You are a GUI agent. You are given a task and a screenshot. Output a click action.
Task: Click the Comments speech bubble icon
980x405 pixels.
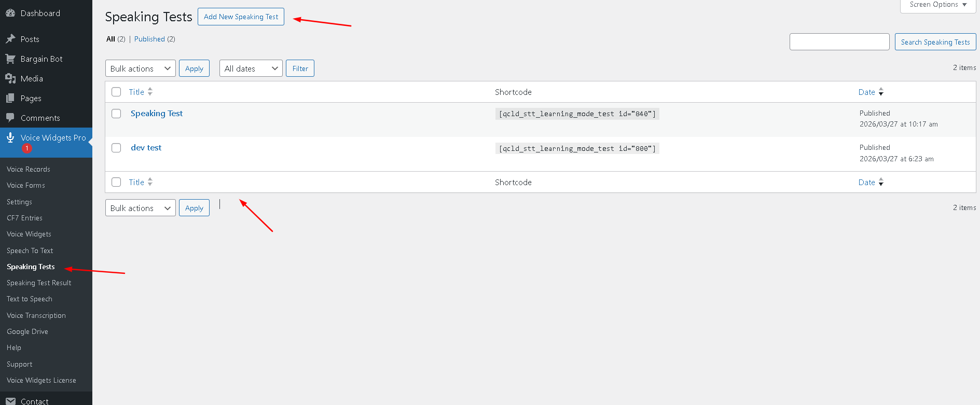pyautogui.click(x=10, y=118)
